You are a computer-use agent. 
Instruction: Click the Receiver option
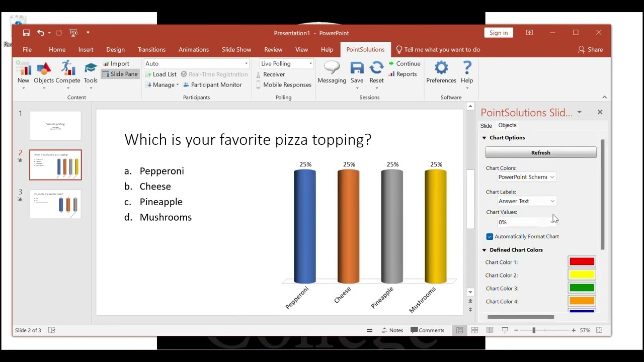270,74
